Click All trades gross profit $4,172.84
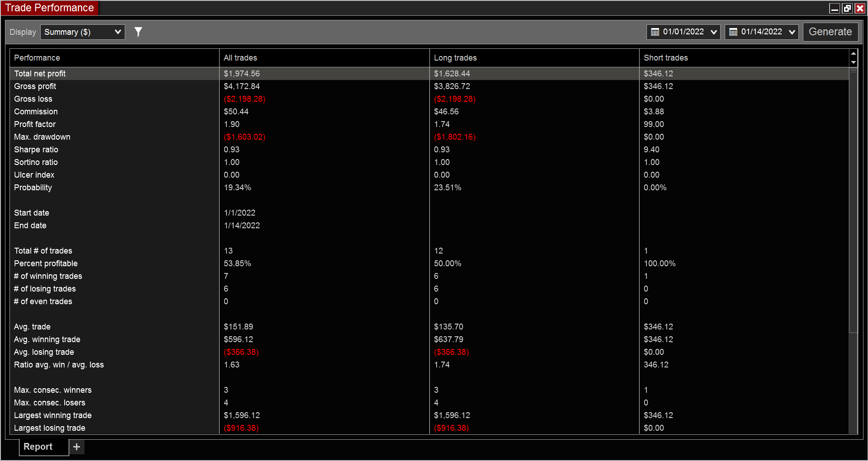Viewport: 868px width, 461px height. pos(242,86)
